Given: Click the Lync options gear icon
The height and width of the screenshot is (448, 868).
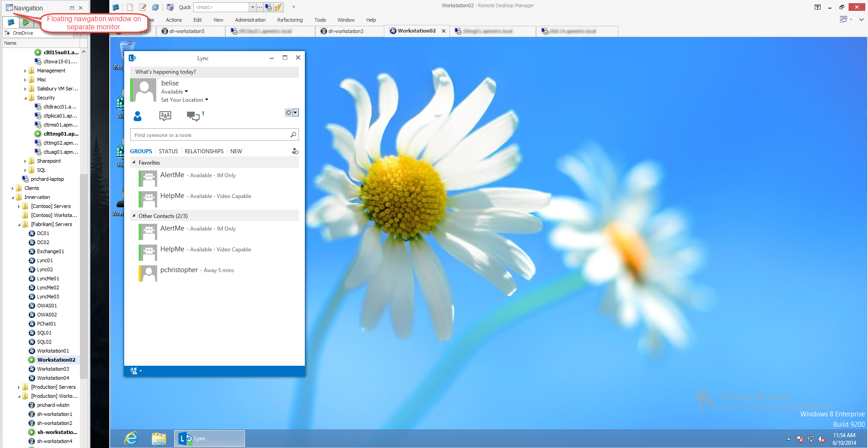Looking at the screenshot, I should [289, 113].
